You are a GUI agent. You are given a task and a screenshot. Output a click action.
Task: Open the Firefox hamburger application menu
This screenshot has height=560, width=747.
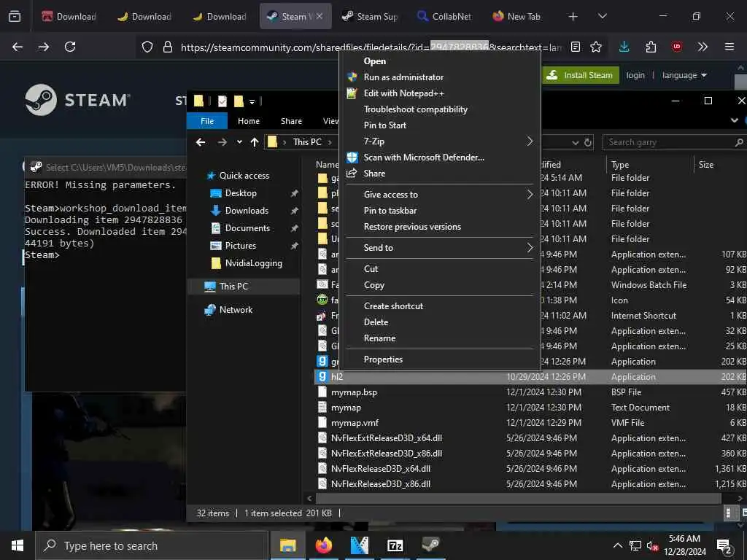pos(729,47)
